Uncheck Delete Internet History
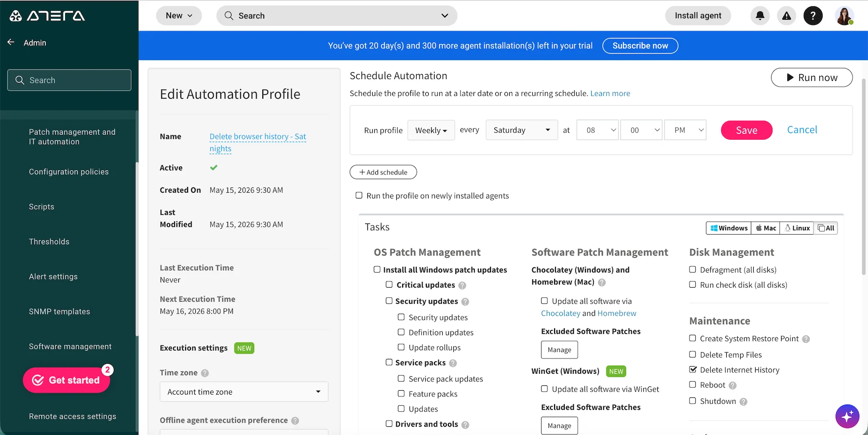 (693, 369)
